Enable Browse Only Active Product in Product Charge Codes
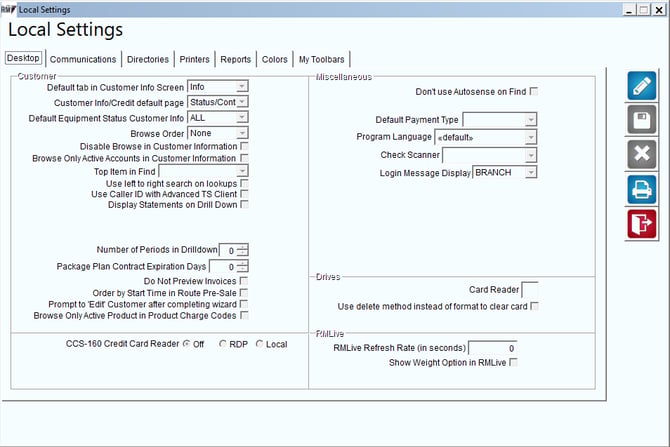Viewport: 670px width, 447px height. tap(244, 315)
